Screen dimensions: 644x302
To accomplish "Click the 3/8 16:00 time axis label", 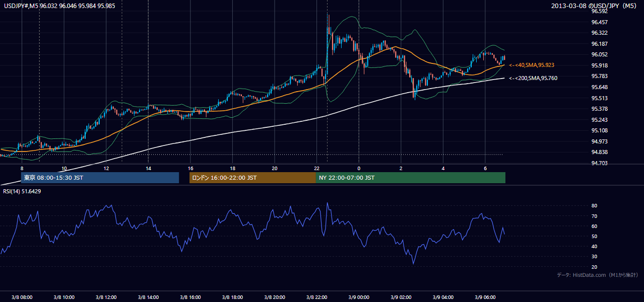I will coord(190,297).
